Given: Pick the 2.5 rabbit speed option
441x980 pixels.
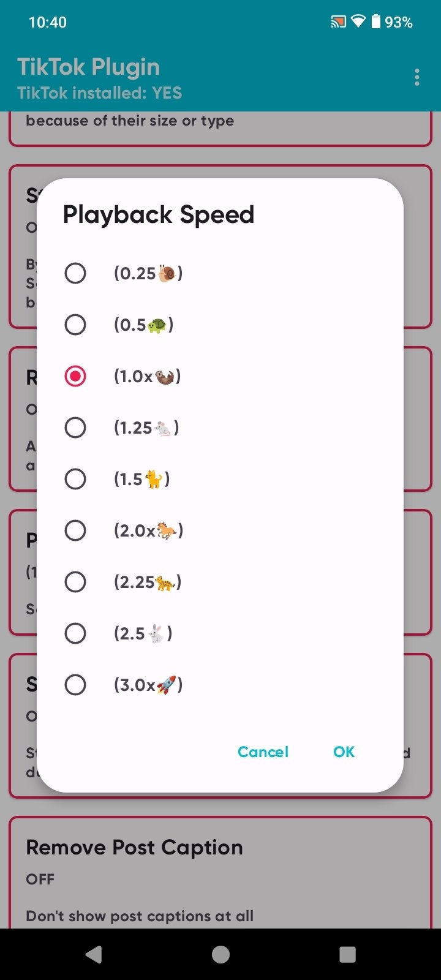Looking at the screenshot, I should [75, 633].
